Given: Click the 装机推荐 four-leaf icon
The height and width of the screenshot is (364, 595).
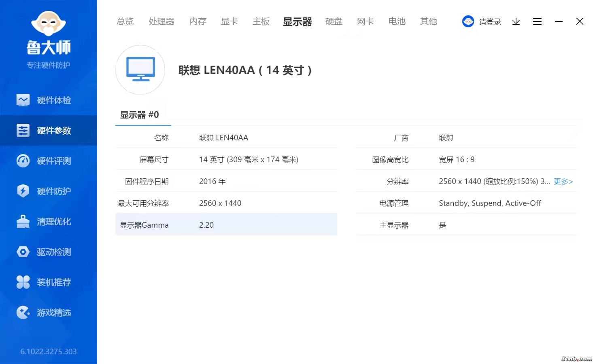Looking at the screenshot, I should 23,282.
